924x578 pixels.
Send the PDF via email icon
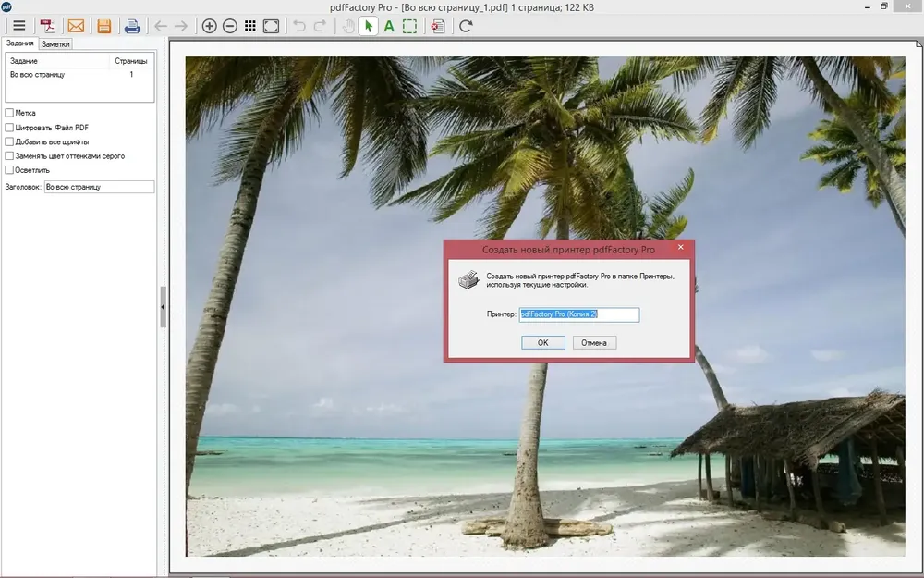pyautogui.click(x=76, y=26)
